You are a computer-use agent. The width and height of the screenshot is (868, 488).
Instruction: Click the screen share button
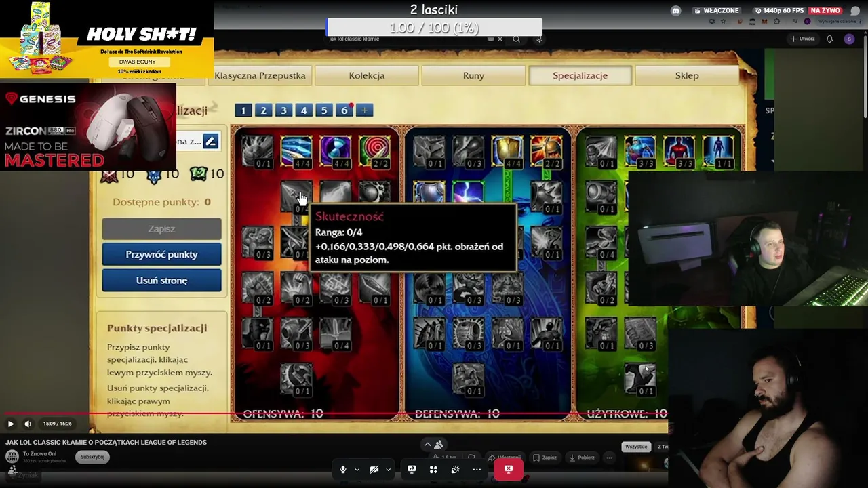pyautogui.click(x=412, y=469)
